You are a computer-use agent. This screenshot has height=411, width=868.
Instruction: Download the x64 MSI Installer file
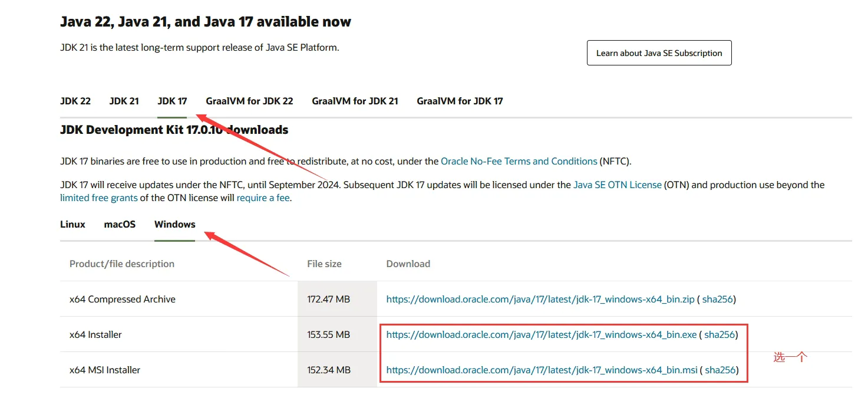point(542,370)
